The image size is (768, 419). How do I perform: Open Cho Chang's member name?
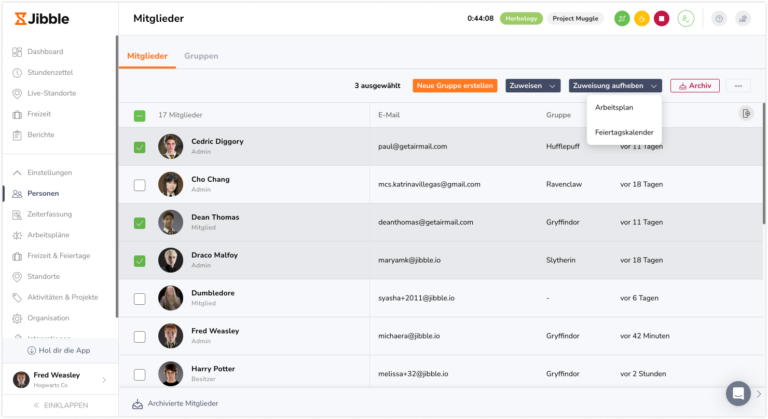pyautogui.click(x=210, y=179)
